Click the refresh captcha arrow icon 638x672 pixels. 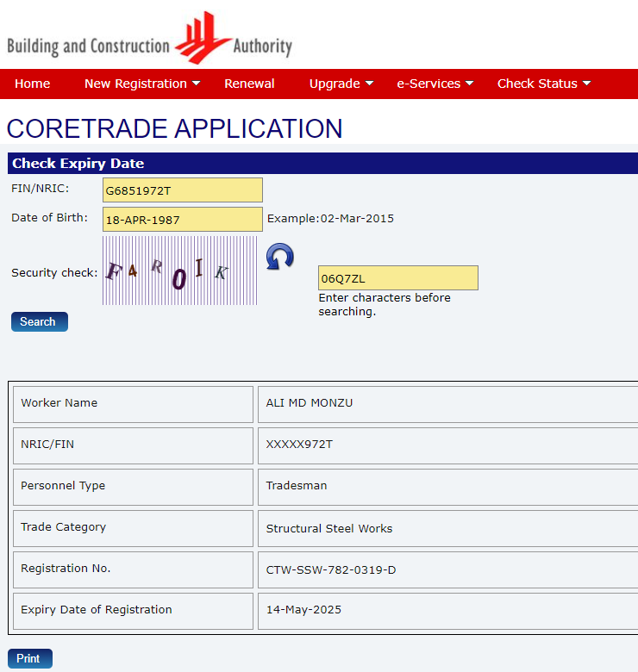coord(279,257)
